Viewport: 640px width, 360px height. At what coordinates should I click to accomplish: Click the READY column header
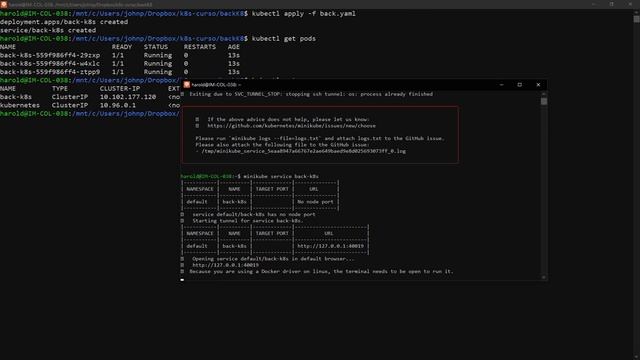[x=122, y=47]
